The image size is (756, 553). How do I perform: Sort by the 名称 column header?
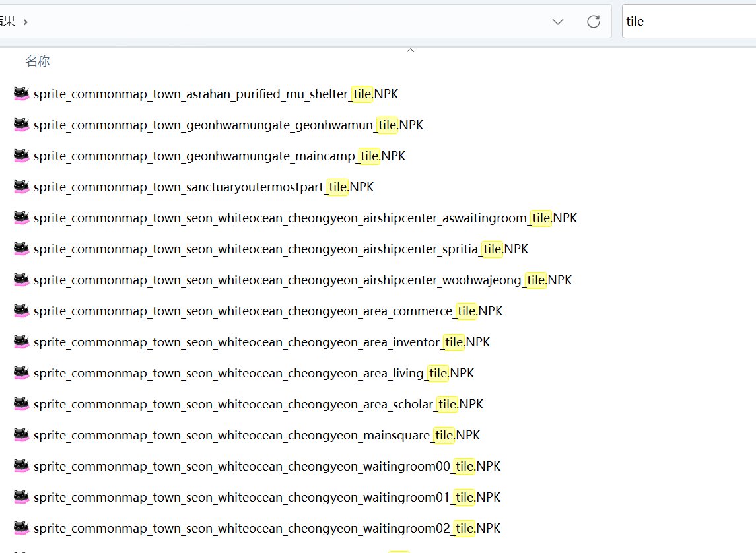pos(38,61)
